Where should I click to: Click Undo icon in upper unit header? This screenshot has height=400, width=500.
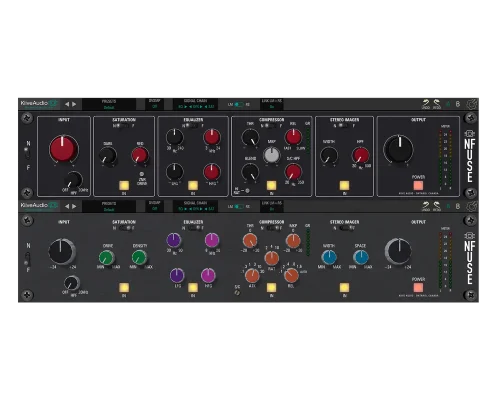coord(426,104)
